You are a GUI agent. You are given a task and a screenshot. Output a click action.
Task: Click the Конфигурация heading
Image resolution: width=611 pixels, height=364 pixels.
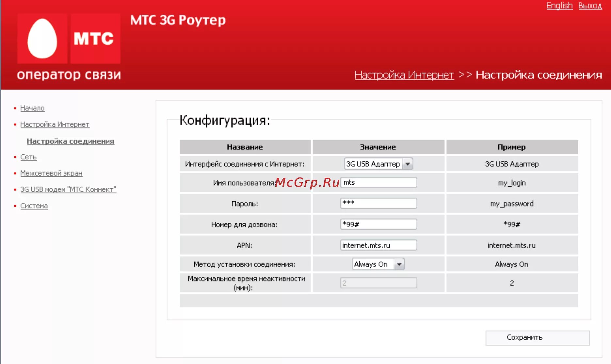(x=225, y=120)
